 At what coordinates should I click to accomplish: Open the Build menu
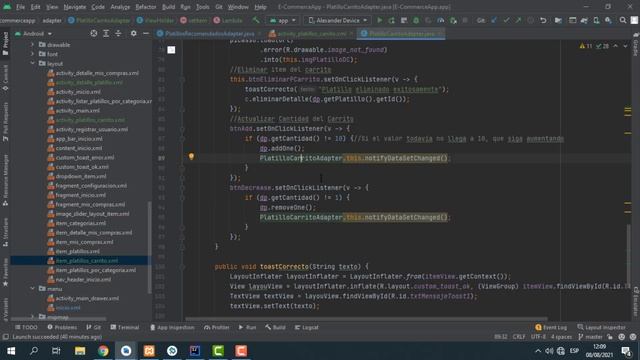click(168, 7)
